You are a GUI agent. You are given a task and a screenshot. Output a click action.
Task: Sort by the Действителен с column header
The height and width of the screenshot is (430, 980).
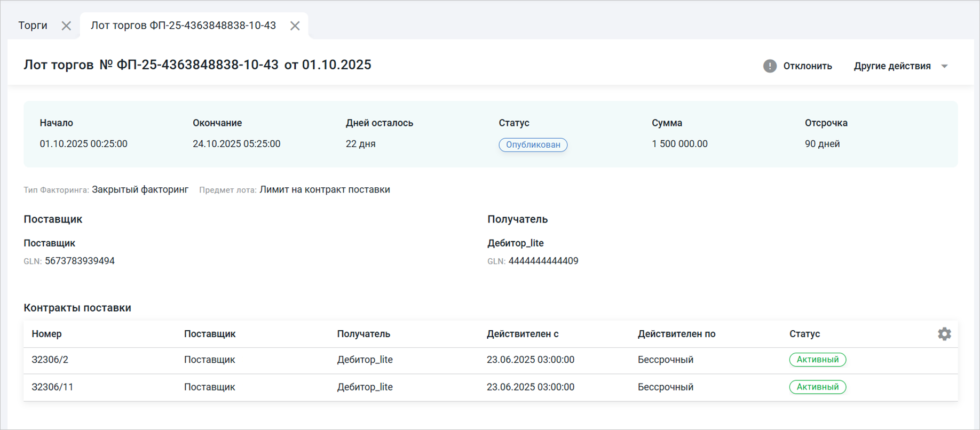[x=522, y=334]
